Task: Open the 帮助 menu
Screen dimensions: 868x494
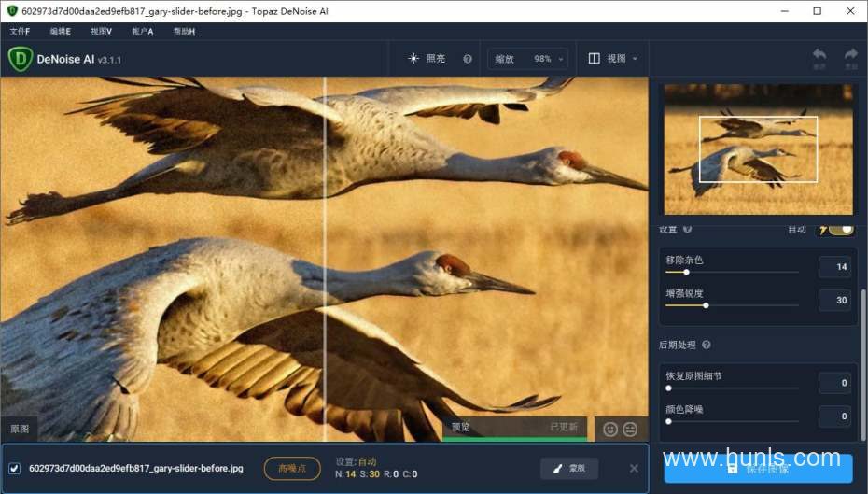Action: click(184, 32)
